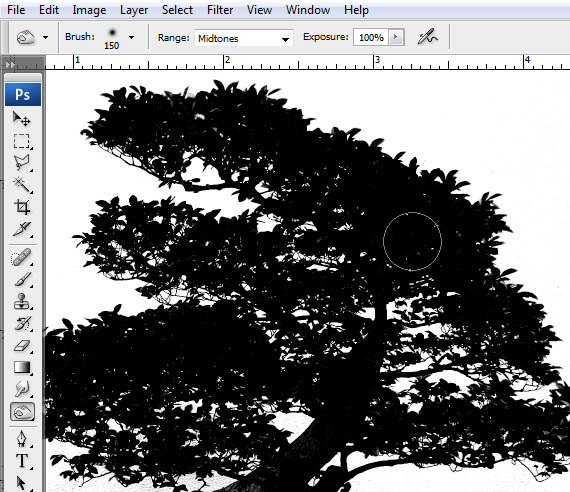Select the Pen tool
Screen dimensions: 570x492
(22, 439)
